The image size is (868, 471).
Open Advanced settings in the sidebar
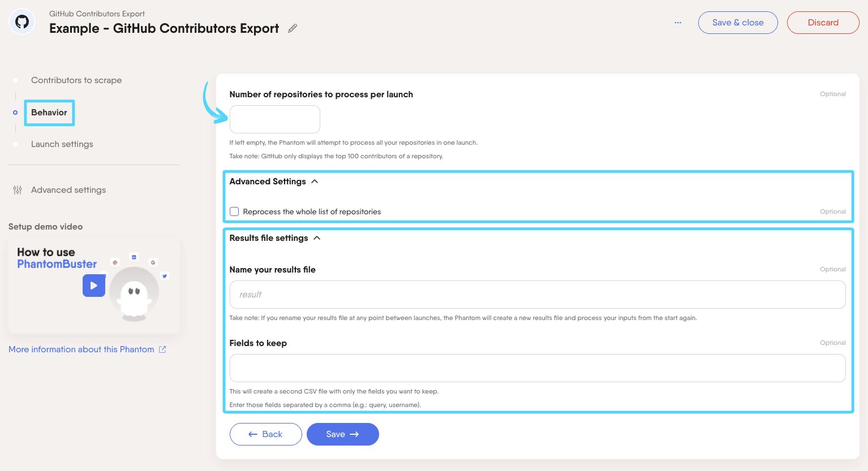tap(68, 190)
